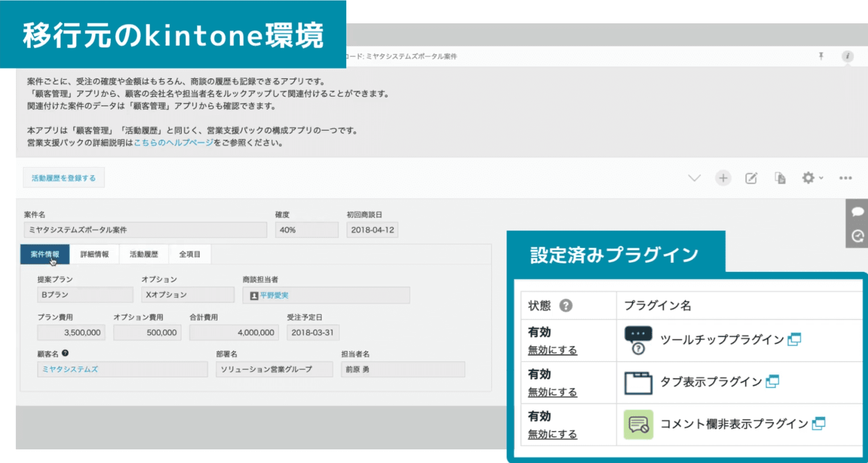Click the 案件名 field ミヤタシステムズポータル案件

pyautogui.click(x=146, y=230)
